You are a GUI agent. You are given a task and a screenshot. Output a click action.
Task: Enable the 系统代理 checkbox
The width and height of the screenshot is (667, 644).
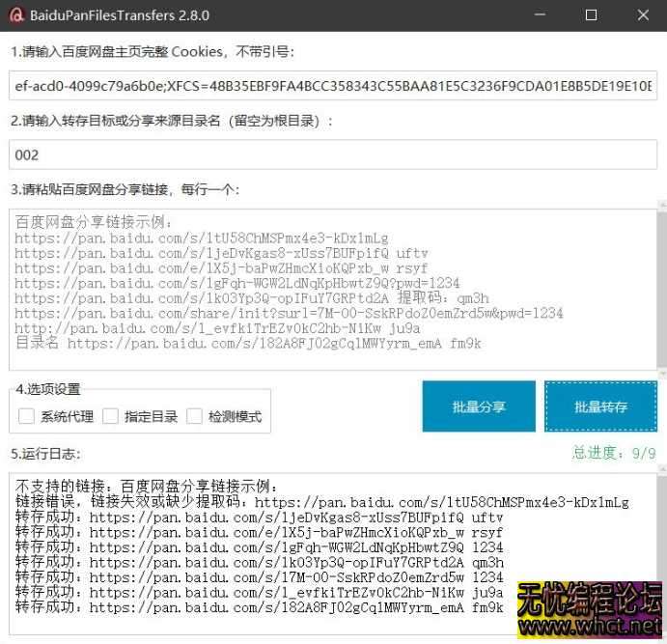pos(27,417)
